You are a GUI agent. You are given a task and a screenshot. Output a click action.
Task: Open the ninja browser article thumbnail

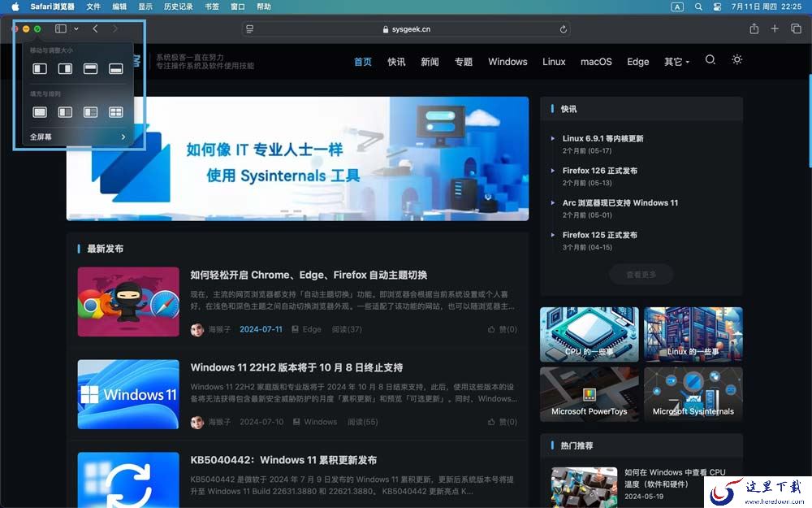pyautogui.click(x=128, y=302)
